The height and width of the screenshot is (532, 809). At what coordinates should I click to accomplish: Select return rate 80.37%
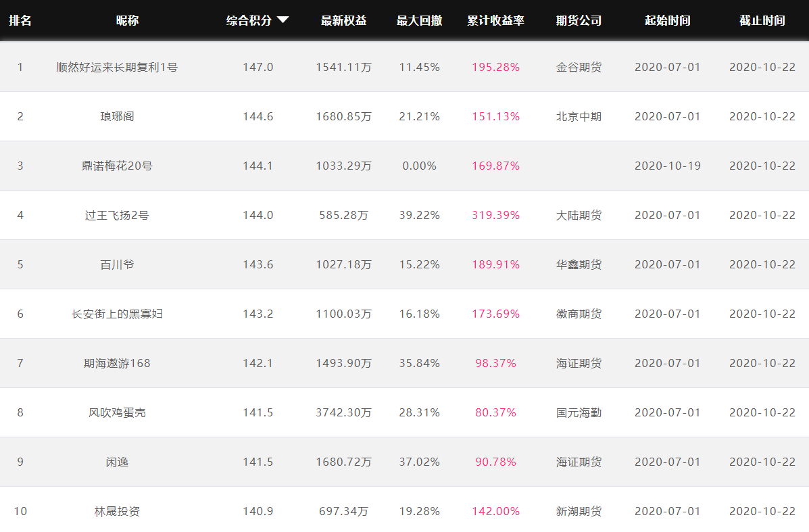496,413
